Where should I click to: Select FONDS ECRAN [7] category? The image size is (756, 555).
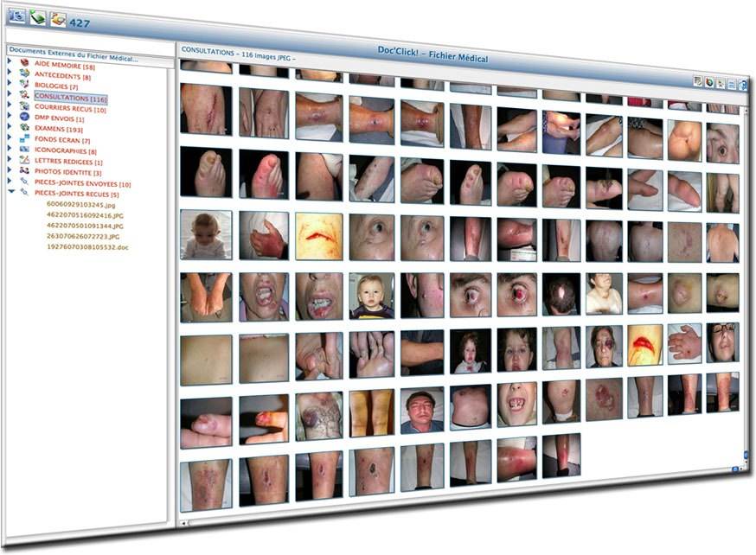coord(62,140)
